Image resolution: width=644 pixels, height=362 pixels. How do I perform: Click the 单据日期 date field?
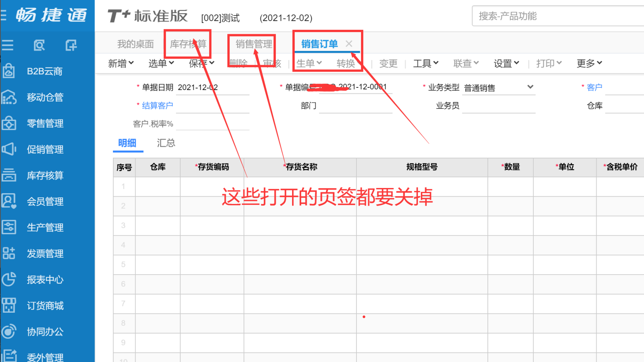[213, 87]
